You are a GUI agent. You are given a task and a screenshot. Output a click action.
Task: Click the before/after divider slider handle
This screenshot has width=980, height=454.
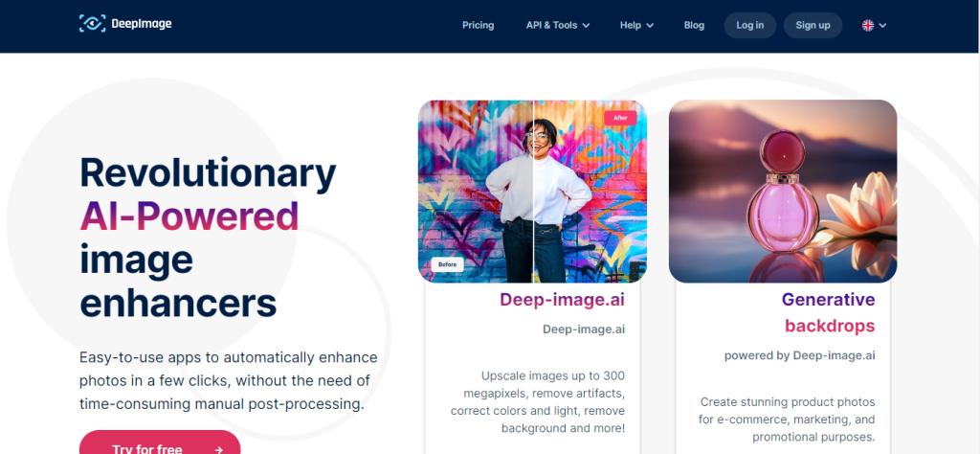coord(532,192)
